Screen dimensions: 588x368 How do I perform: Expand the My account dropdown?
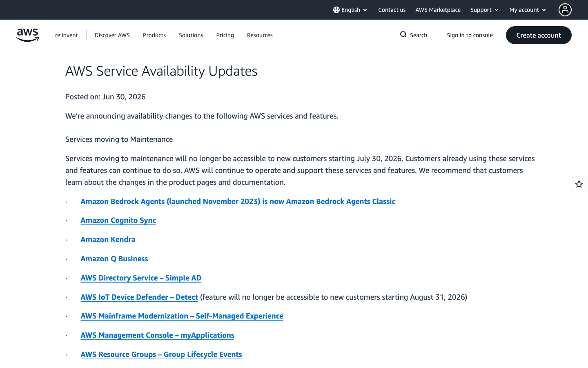(x=528, y=10)
